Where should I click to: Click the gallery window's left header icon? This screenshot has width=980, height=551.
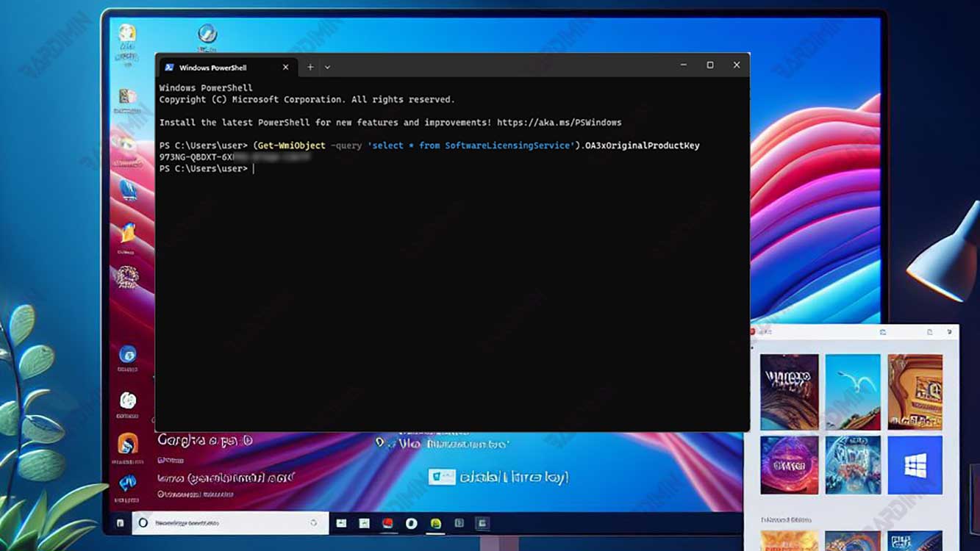coord(883,332)
